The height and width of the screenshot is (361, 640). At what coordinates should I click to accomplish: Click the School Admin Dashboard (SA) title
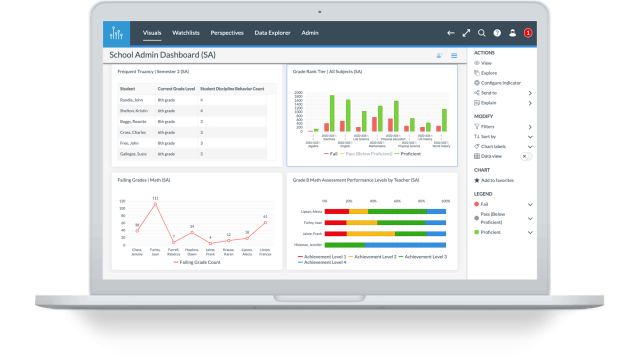(x=162, y=55)
